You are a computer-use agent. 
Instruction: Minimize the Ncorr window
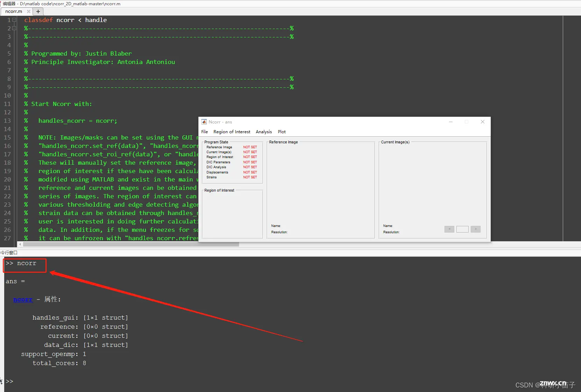pyautogui.click(x=451, y=122)
